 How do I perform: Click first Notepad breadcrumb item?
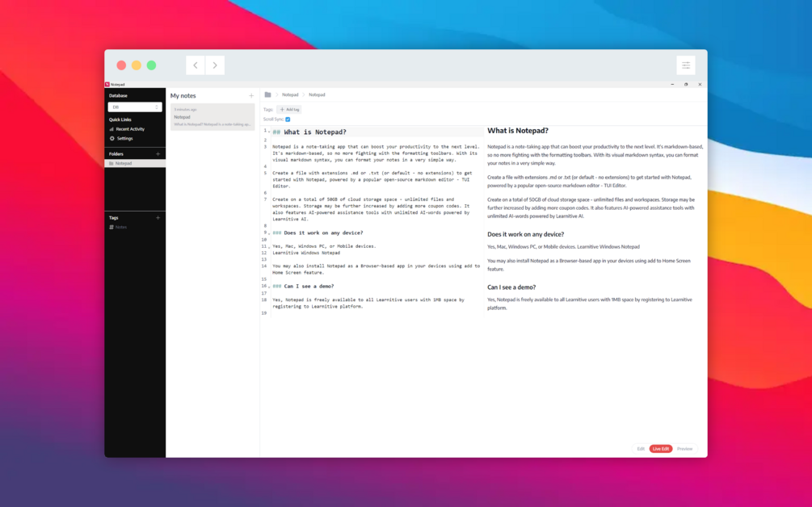click(x=290, y=94)
